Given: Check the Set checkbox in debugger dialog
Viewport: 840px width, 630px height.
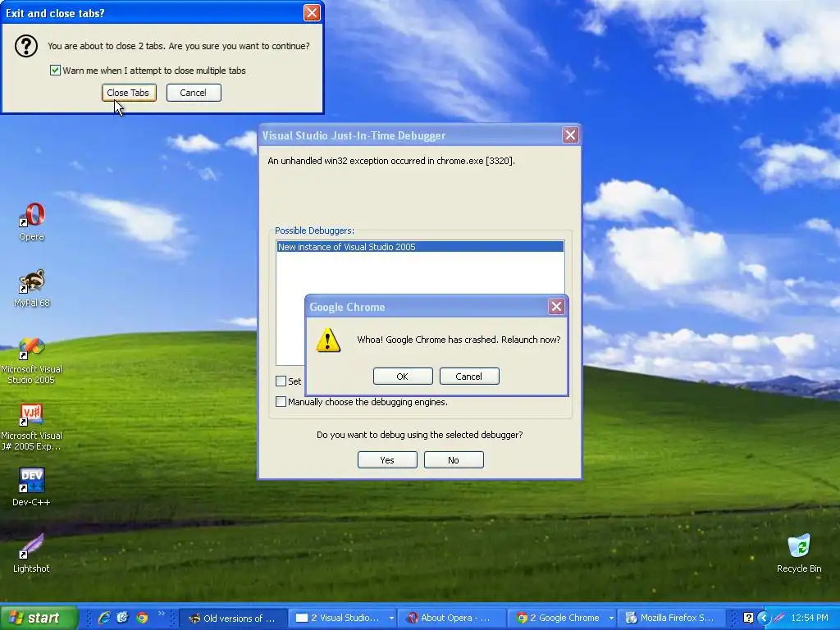Looking at the screenshot, I should point(281,381).
